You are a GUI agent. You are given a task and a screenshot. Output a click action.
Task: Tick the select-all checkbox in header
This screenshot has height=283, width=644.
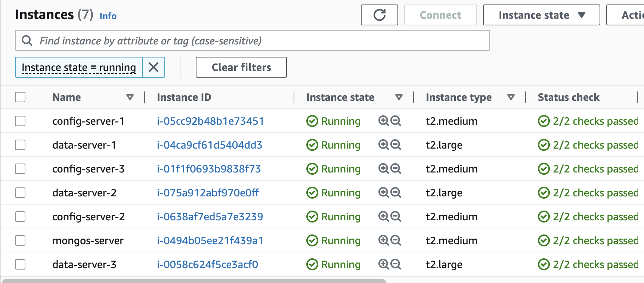point(20,97)
